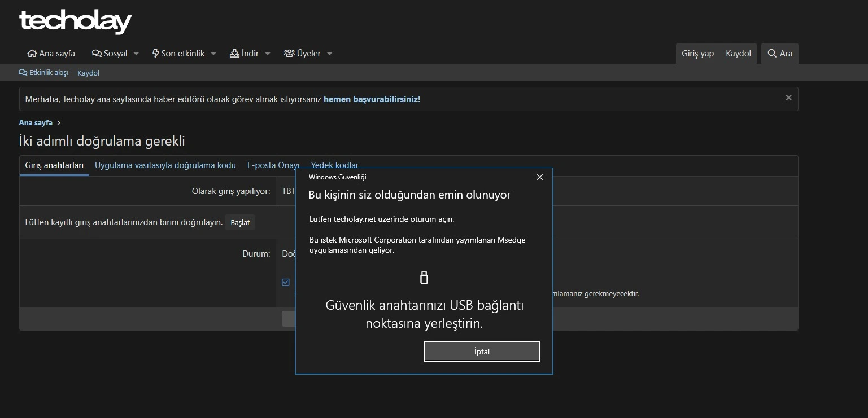Viewport: 868px width, 418px height.
Task: Click the text Lütfen techolay.net üzerinde oturum açın.
Action: pyautogui.click(x=382, y=219)
